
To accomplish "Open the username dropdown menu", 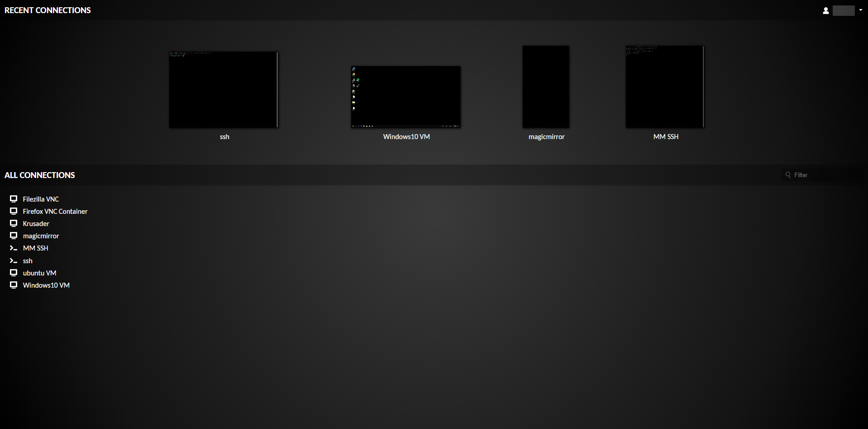I will 844,10.
